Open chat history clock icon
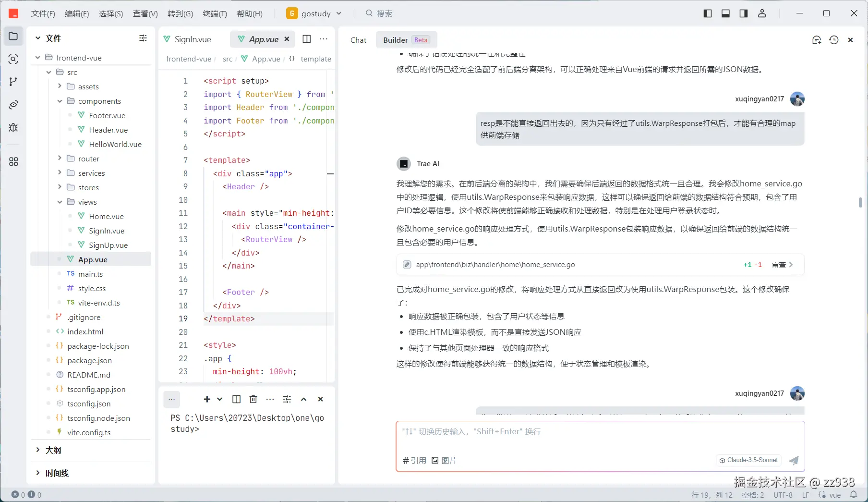Viewport: 868px width, 502px height. [834, 40]
